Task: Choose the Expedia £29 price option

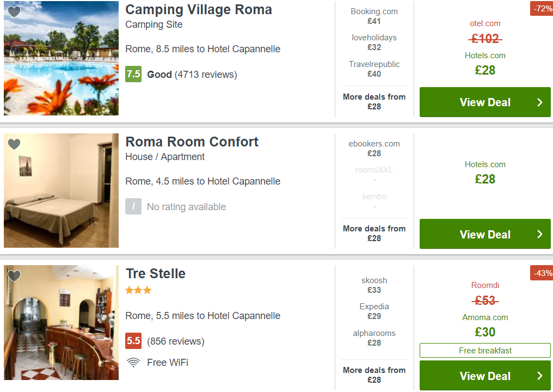Action: 374,311
